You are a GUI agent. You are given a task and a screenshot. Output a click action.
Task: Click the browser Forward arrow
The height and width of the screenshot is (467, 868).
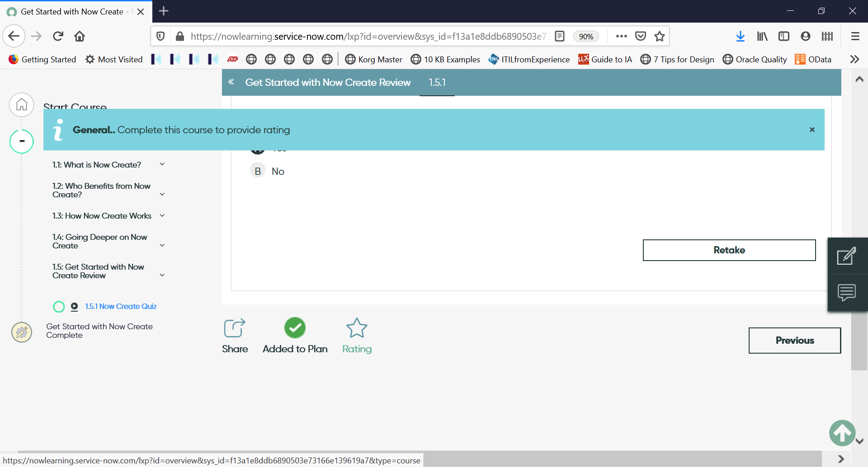tap(36, 36)
